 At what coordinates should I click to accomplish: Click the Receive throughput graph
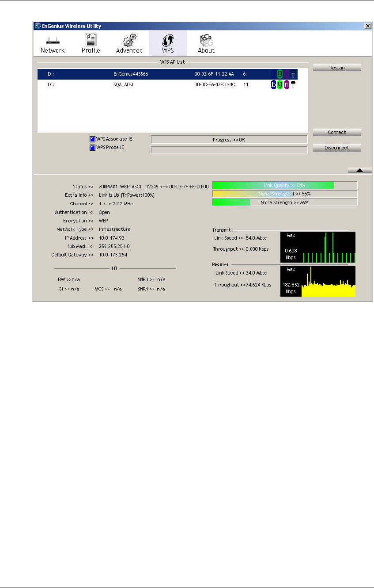point(318,281)
